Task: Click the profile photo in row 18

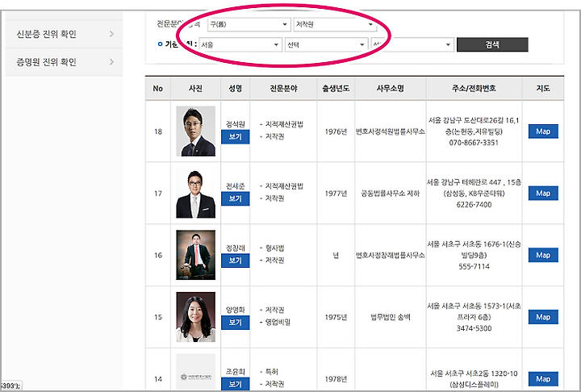Action: [195, 131]
